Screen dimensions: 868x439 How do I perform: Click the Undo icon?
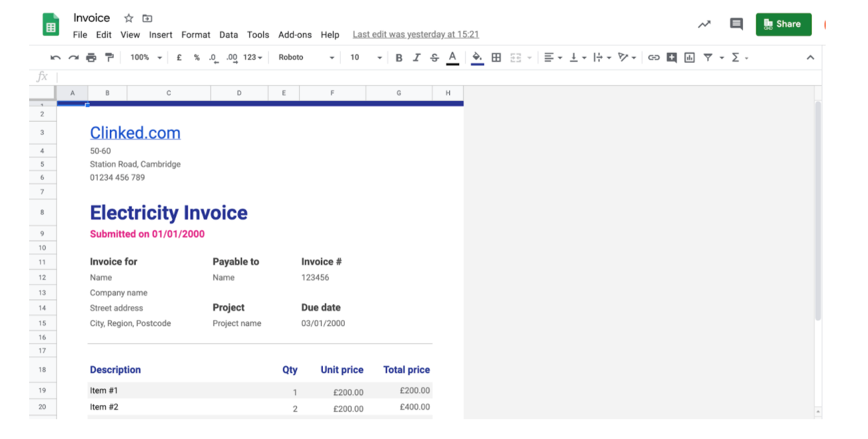click(56, 58)
